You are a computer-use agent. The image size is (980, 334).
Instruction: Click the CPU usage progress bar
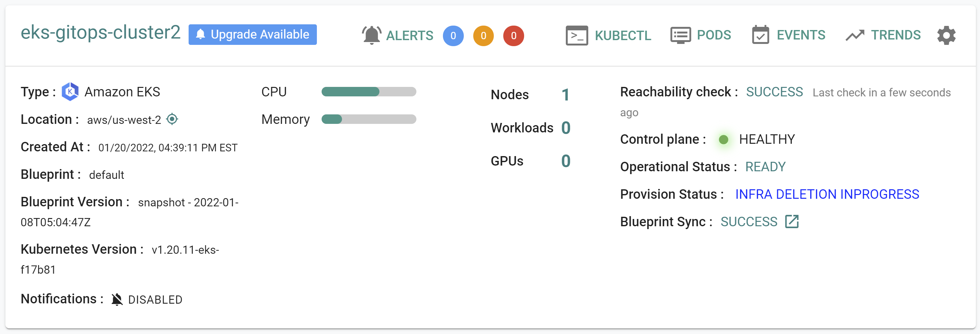369,92
